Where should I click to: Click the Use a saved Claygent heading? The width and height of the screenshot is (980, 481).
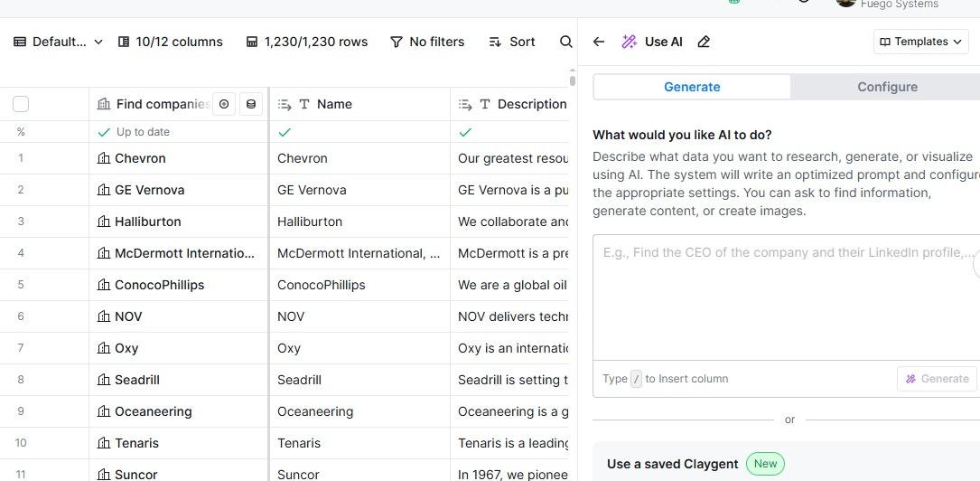[673, 464]
